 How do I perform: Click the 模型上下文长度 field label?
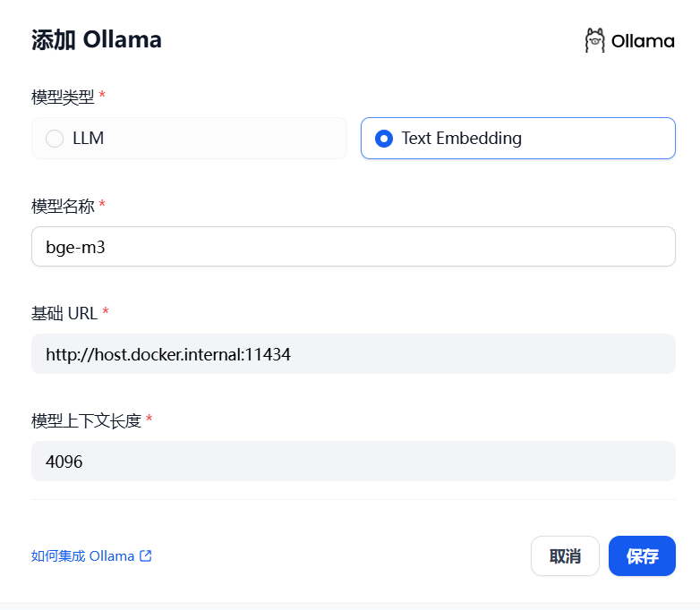pos(86,420)
